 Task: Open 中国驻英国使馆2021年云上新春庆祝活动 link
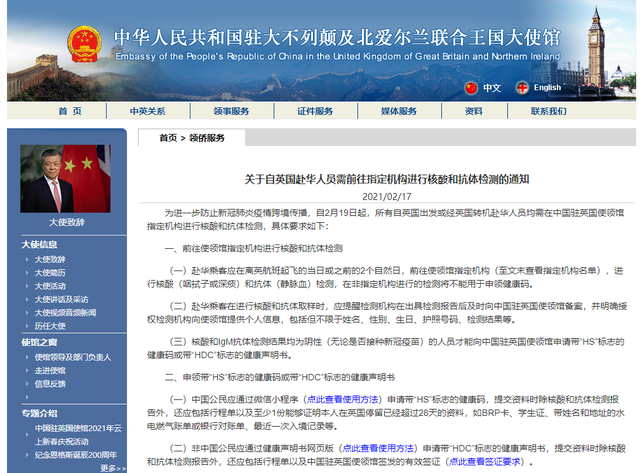[x=78, y=435]
